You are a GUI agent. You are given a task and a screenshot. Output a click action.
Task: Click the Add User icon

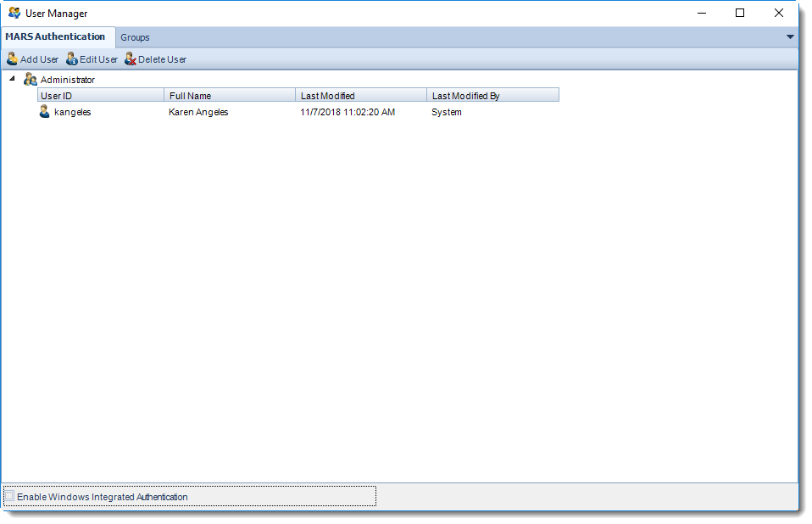pos(12,59)
